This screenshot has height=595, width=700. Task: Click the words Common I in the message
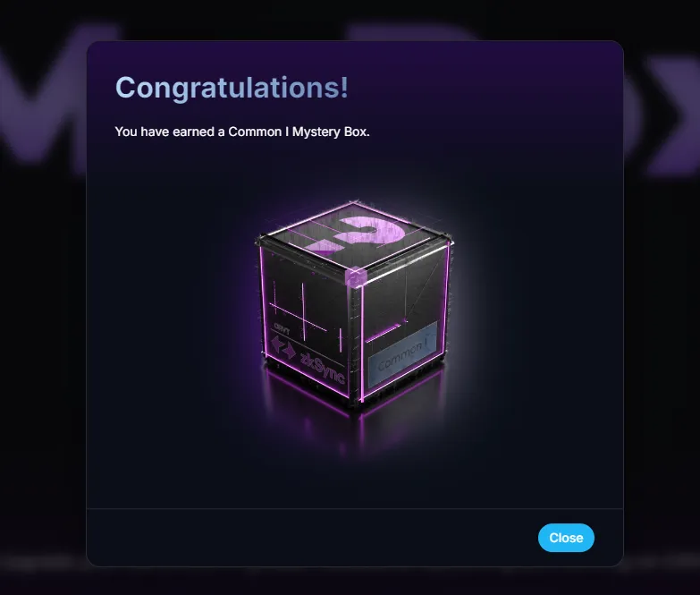point(255,132)
